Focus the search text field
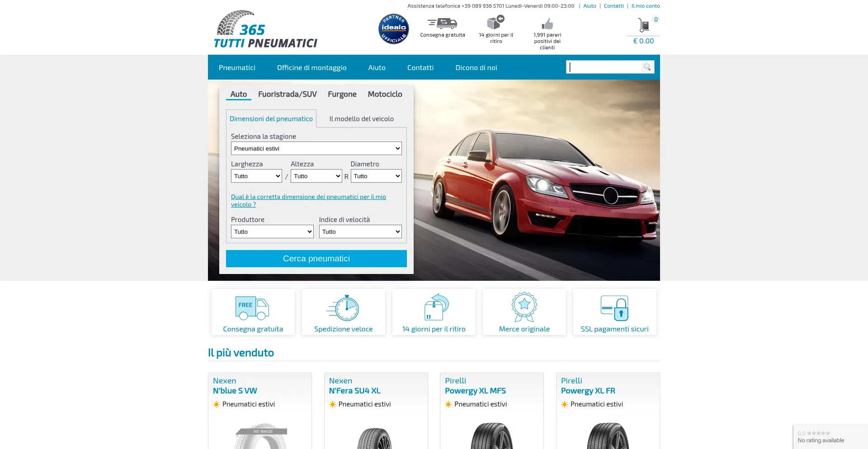868x449 pixels. tap(604, 67)
